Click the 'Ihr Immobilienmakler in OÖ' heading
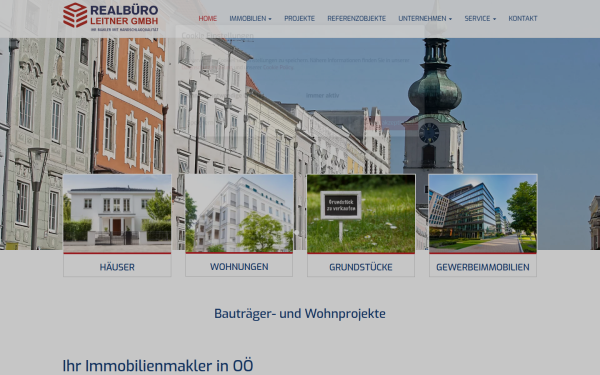This screenshot has height=375, width=600. tap(158, 365)
